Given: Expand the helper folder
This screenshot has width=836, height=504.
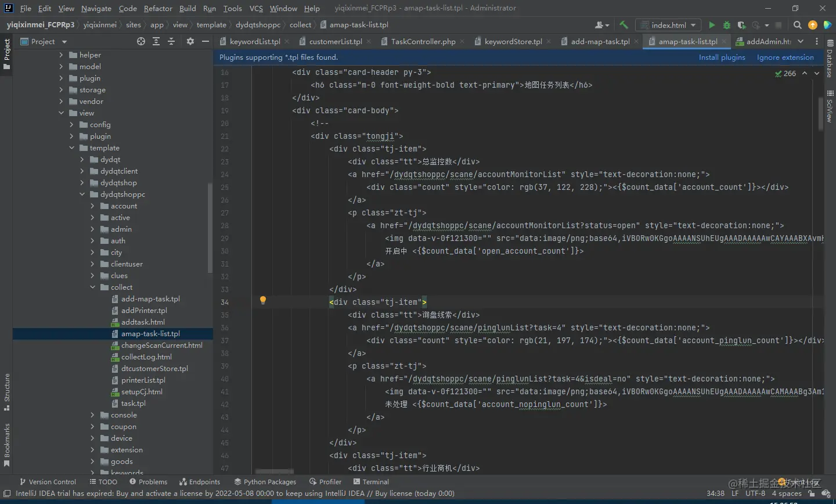Looking at the screenshot, I should [x=62, y=55].
